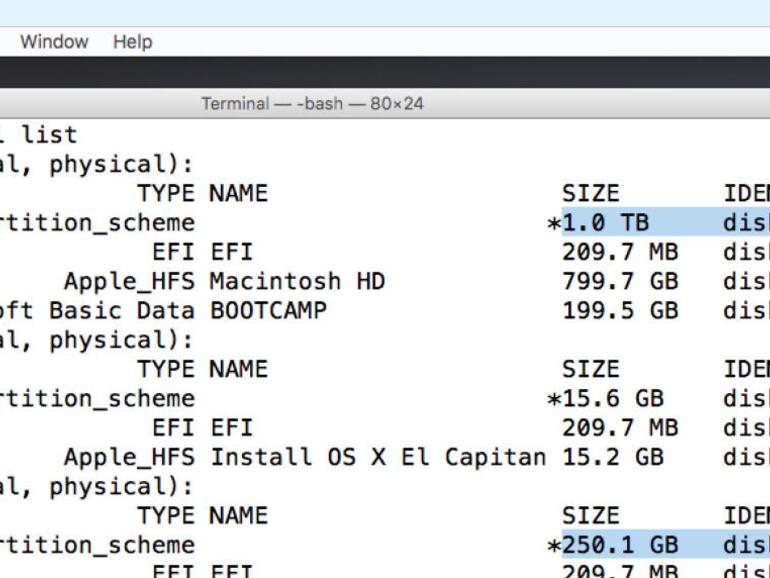Click the 799.7 GB size entry
770x578 pixels.
pos(619,281)
